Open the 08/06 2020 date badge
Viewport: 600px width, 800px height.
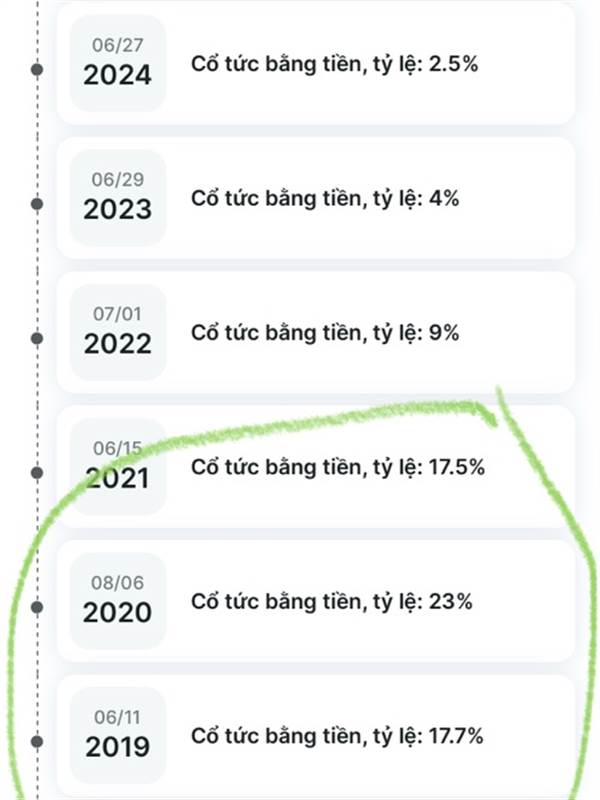117,601
